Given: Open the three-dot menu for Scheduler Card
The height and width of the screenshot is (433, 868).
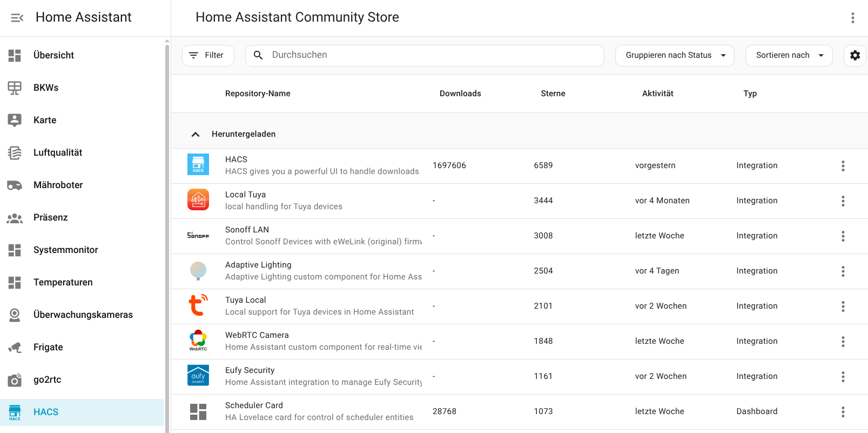Looking at the screenshot, I should coord(843,412).
